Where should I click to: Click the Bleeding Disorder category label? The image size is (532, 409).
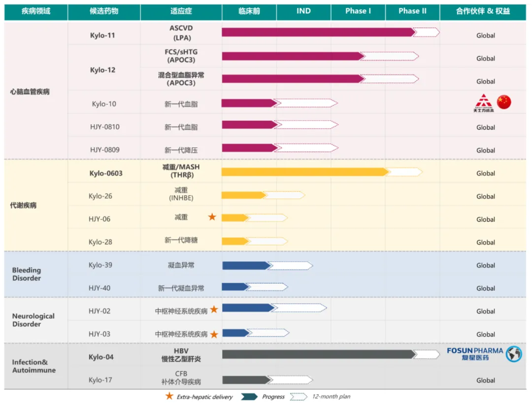pos(27,274)
